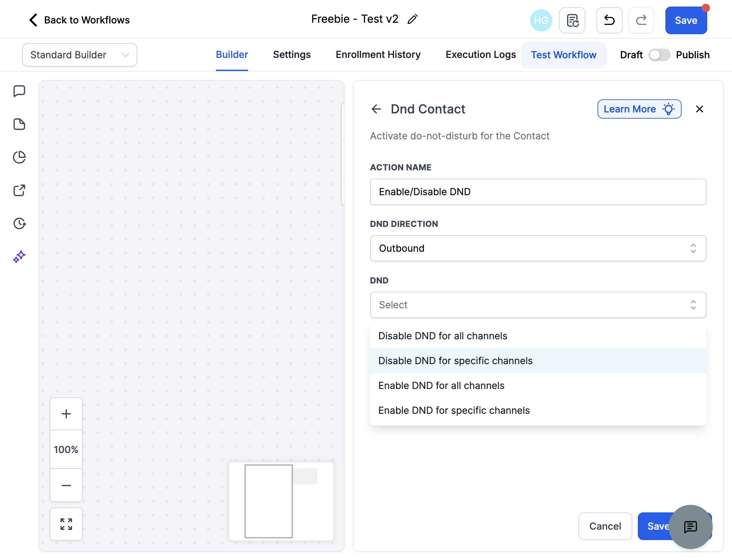The height and width of the screenshot is (560, 732).
Task: Click the Test Workflow button
Action: coord(564,55)
